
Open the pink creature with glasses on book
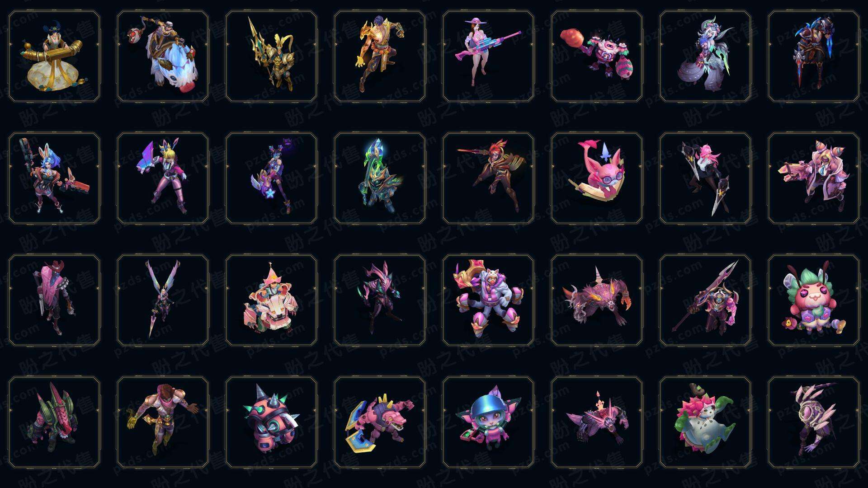[x=597, y=178]
